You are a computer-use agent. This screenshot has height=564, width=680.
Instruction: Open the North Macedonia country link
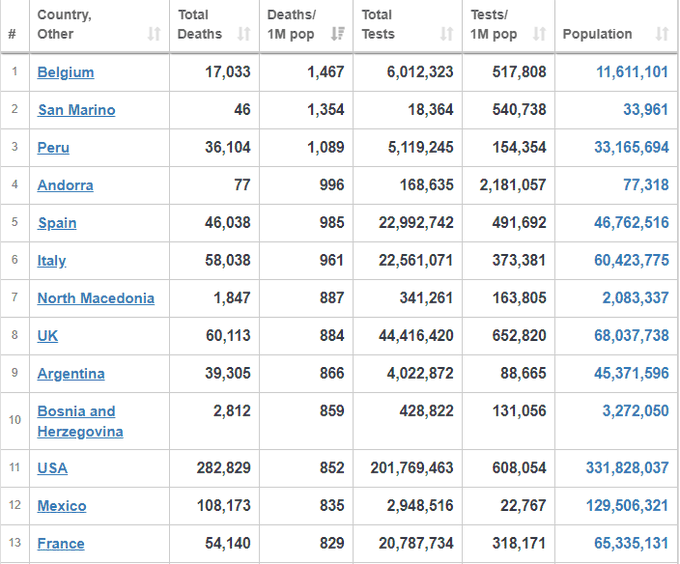click(x=96, y=298)
